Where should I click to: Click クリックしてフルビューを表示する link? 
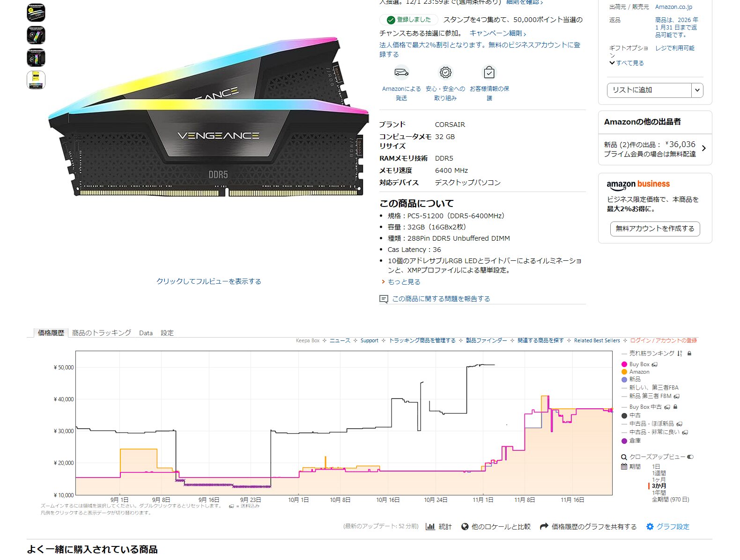click(209, 281)
